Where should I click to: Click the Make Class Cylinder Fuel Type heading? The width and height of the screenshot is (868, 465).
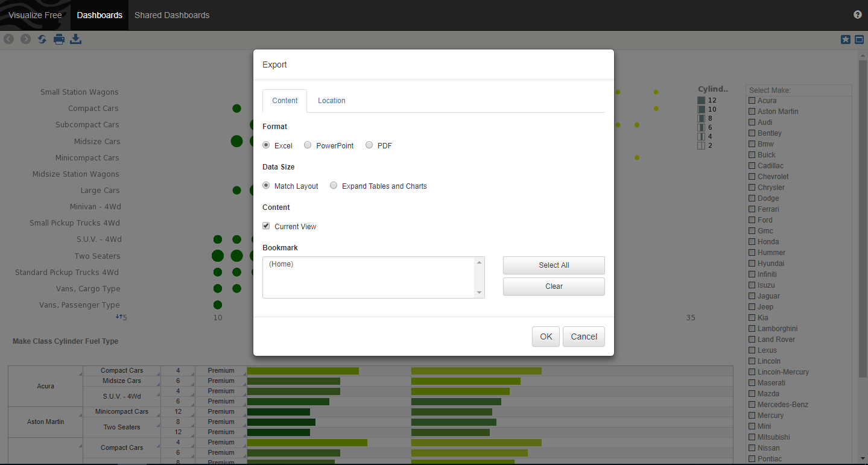[x=66, y=341]
